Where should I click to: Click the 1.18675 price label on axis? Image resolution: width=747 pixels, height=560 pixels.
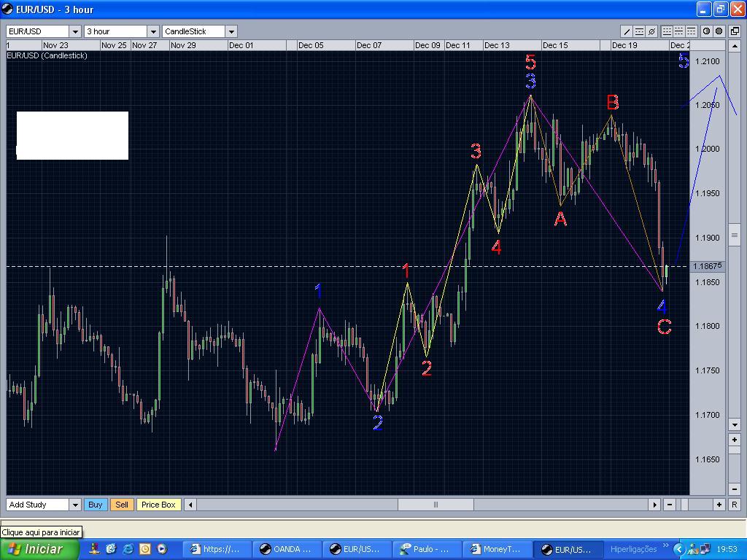[x=709, y=266]
